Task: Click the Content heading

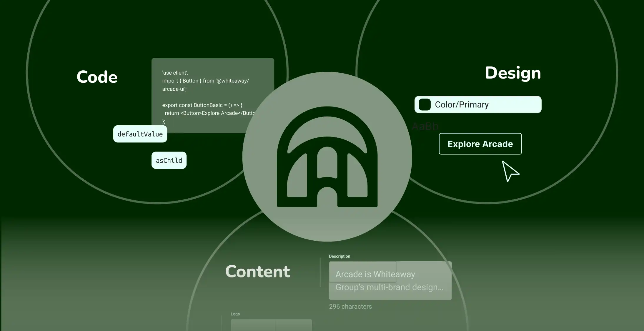Action: 258,271
